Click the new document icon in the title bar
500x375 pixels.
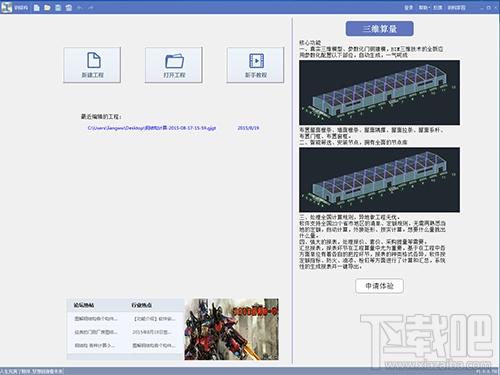click(37, 7)
